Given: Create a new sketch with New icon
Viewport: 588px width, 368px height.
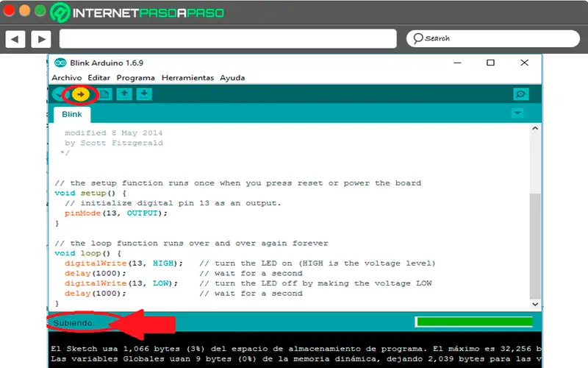Looking at the screenshot, I should (x=104, y=94).
